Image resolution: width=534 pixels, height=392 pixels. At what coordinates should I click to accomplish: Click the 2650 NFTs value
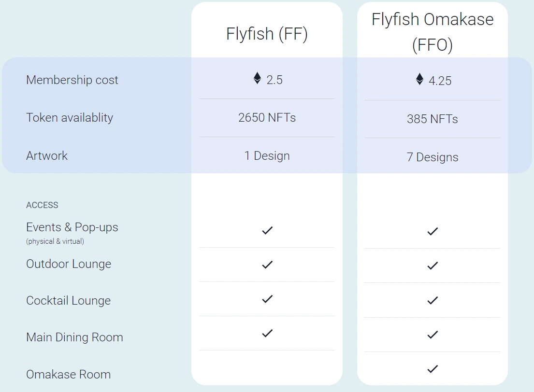point(267,118)
